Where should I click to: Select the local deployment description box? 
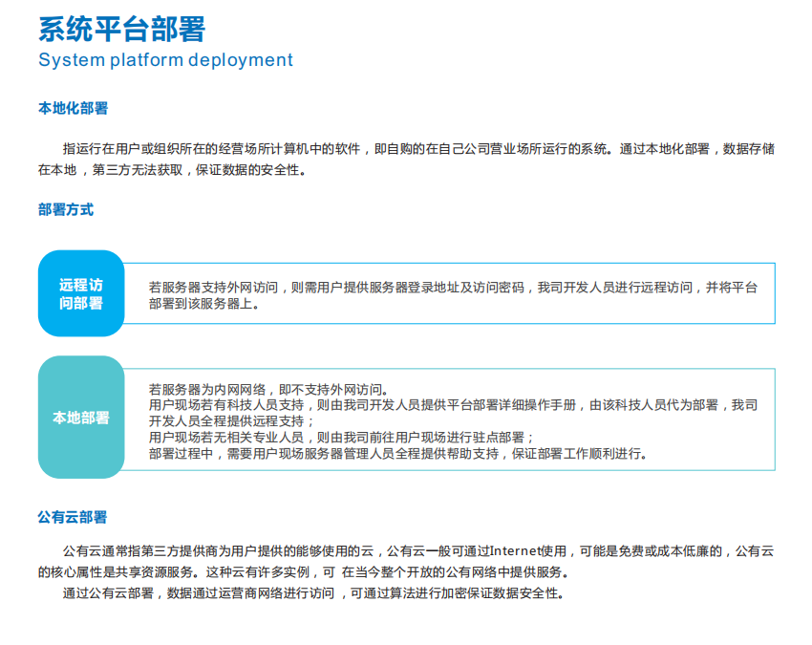pos(454,417)
